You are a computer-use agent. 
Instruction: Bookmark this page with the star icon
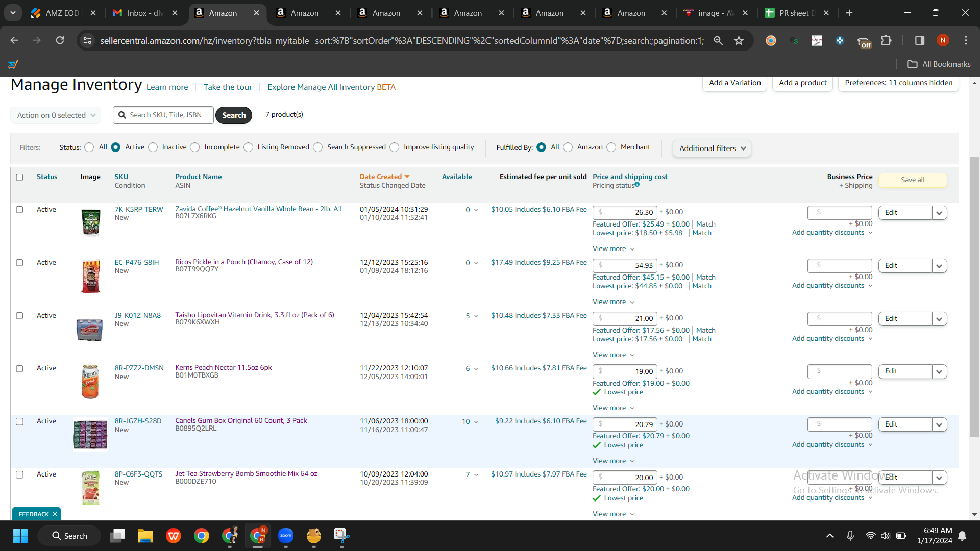(739, 40)
